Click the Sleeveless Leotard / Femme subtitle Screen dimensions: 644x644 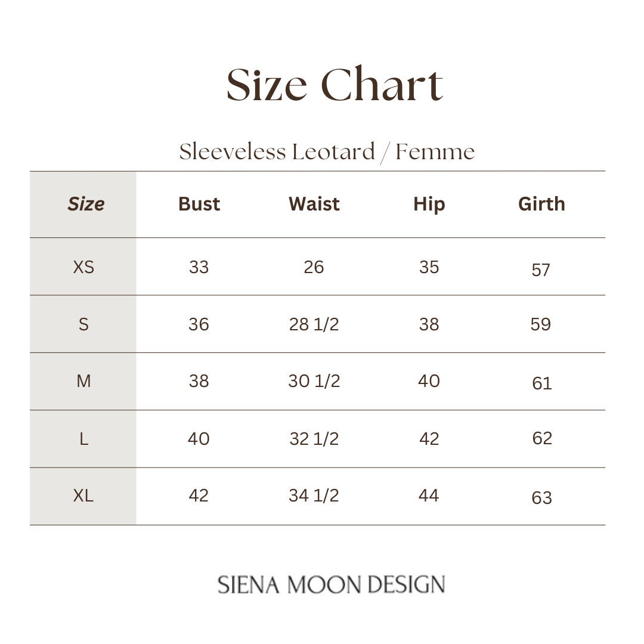click(327, 152)
